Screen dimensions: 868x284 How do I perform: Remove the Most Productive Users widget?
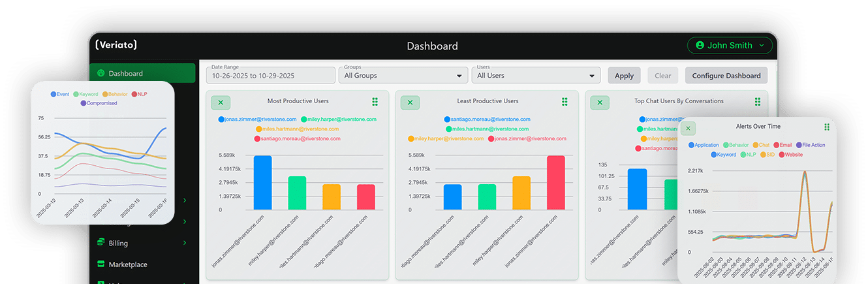221,103
